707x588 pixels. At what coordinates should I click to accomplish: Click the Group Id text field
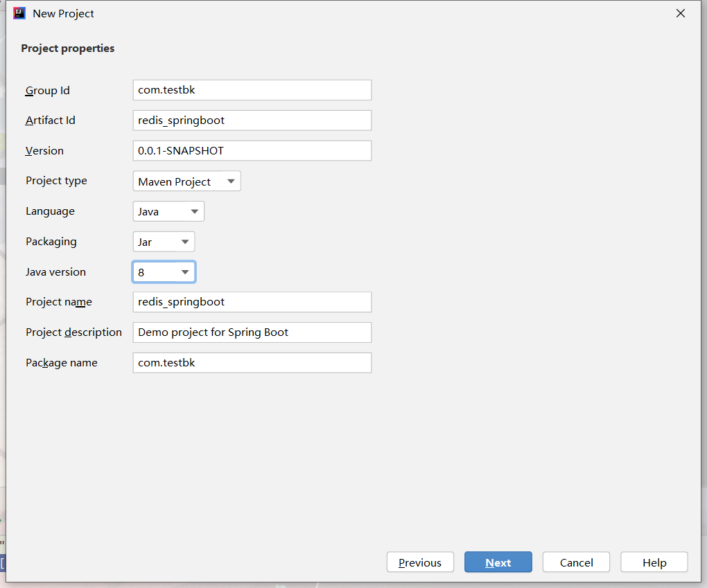click(x=252, y=90)
